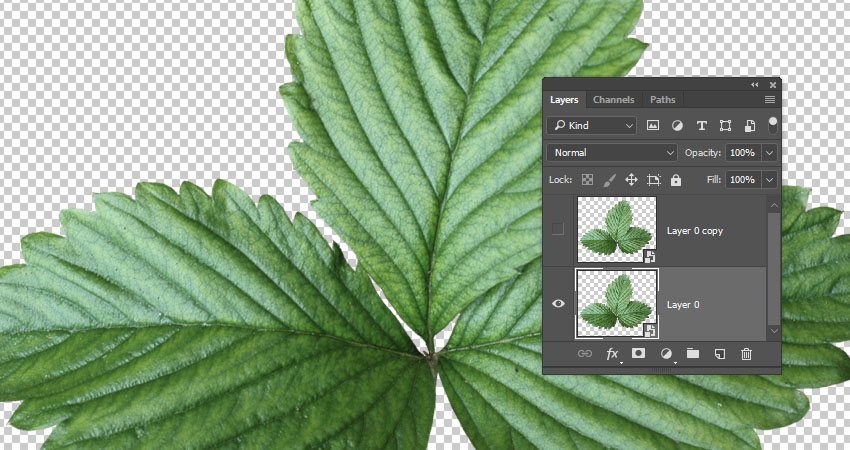Filter for adjustment layers
This screenshot has height=450, width=850.
point(677,126)
